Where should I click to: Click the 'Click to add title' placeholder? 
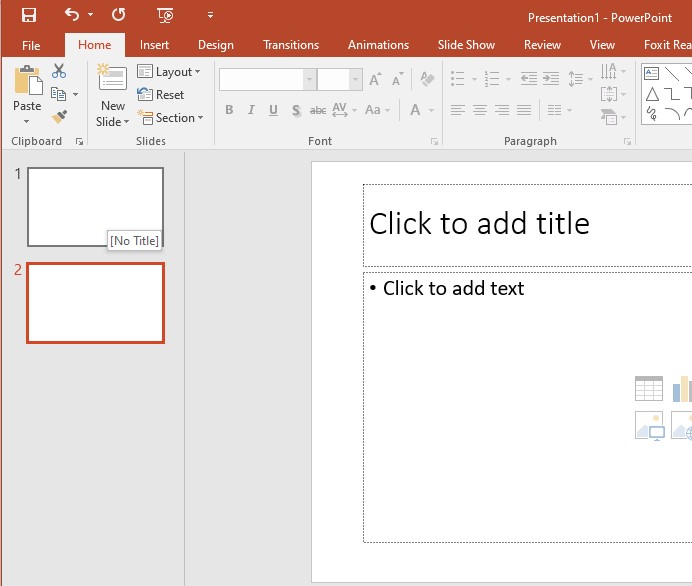click(480, 223)
